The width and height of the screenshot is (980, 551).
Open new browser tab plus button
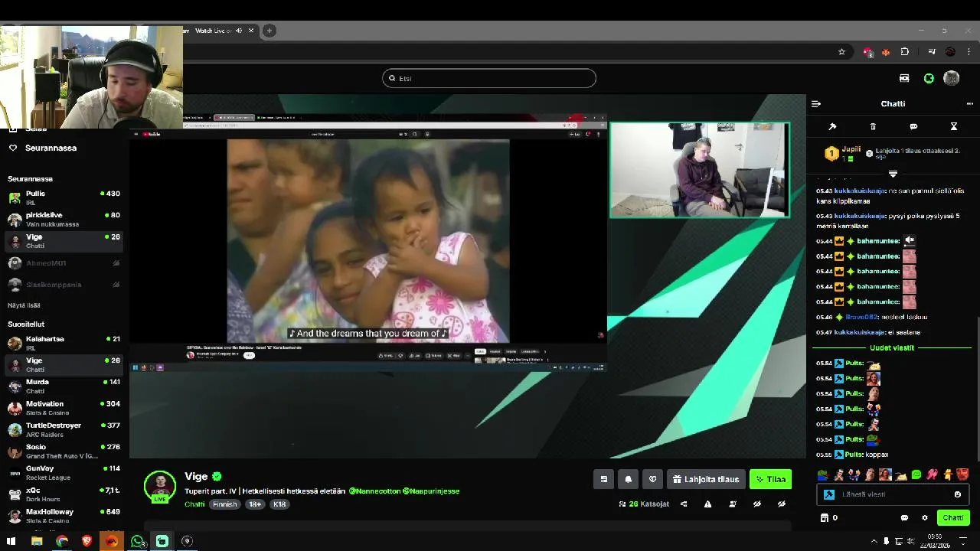pos(269,31)
